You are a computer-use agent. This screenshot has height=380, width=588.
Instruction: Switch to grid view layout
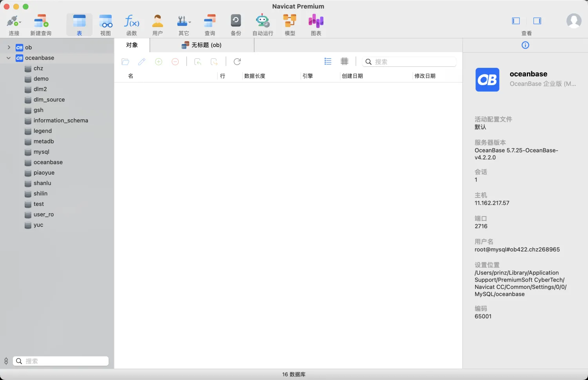pyautogui.click(x=345, y=62)
